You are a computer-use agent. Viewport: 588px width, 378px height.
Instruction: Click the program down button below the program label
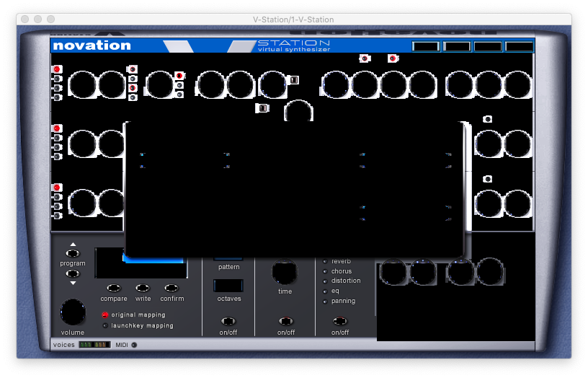pyautogui.click(x=73, y=273)
